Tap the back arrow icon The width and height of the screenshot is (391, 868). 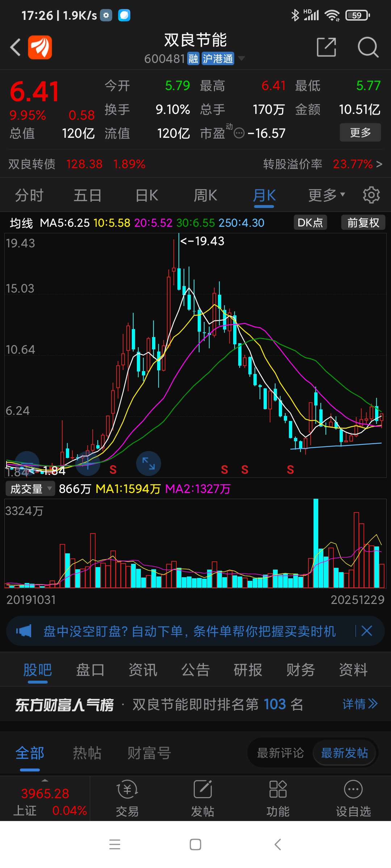coord(15,47)
